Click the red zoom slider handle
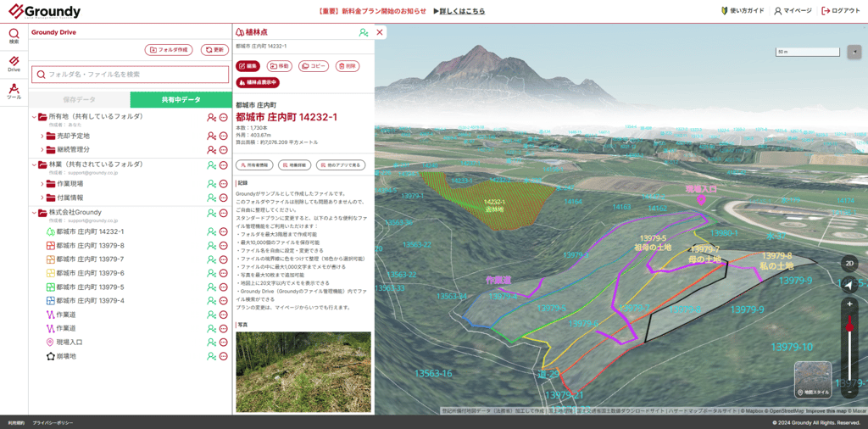This screenshot has height=429, width=868. click(849, 326)
